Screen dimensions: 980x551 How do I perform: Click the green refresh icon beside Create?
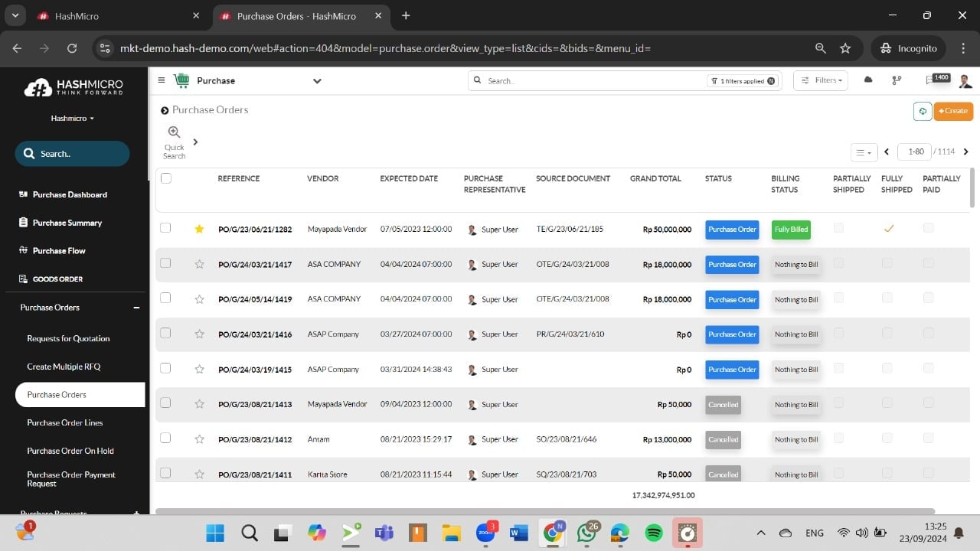click(923, 111)
